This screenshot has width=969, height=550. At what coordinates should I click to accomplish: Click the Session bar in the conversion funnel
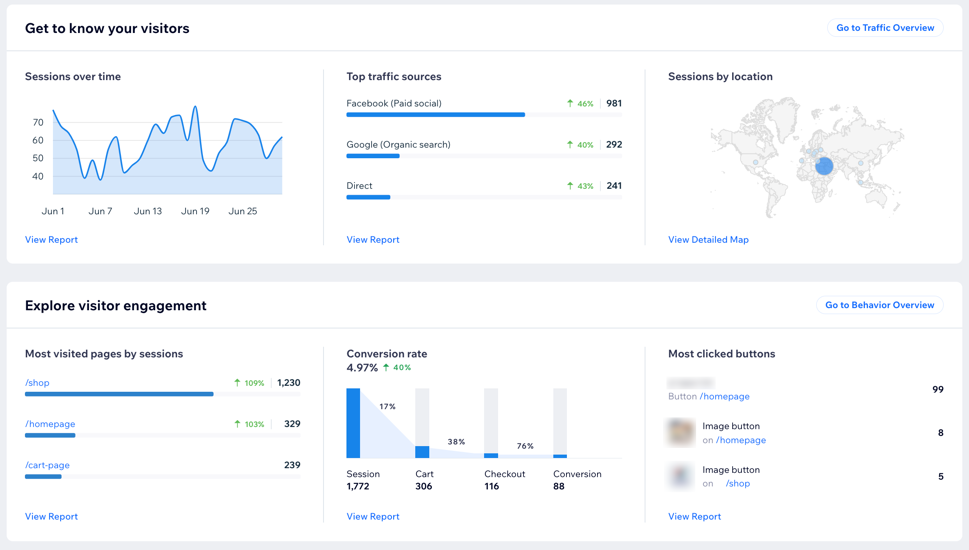353,423
